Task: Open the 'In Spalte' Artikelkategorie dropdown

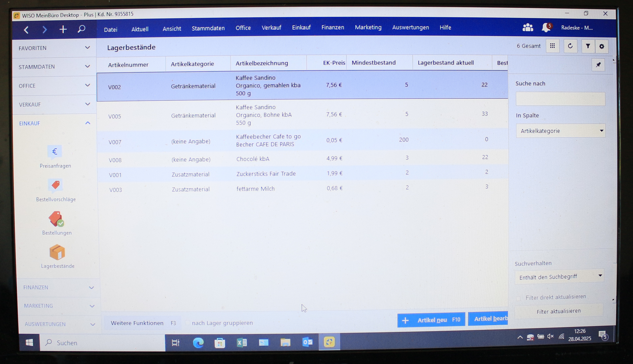Action: (560, 131)
